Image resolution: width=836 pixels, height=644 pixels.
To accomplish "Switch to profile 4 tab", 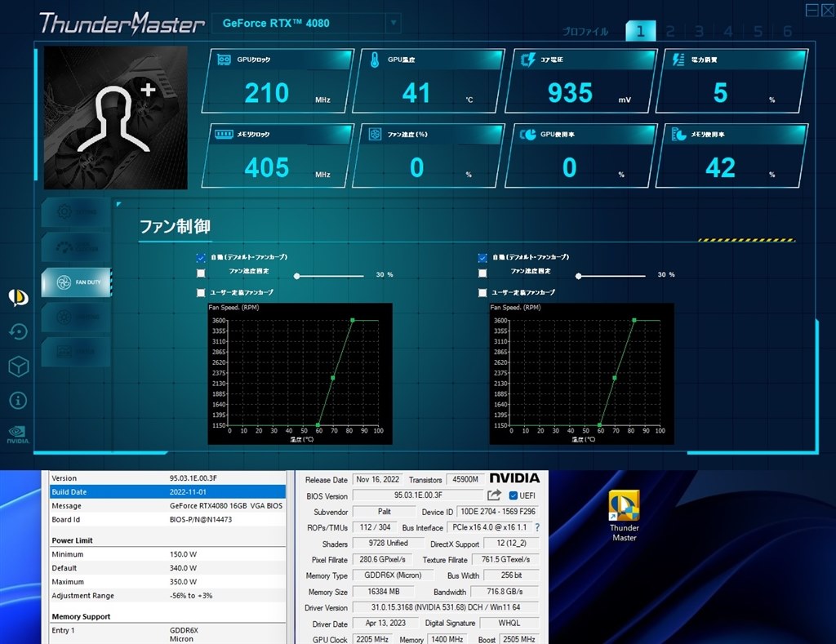I will coord(728,32).
